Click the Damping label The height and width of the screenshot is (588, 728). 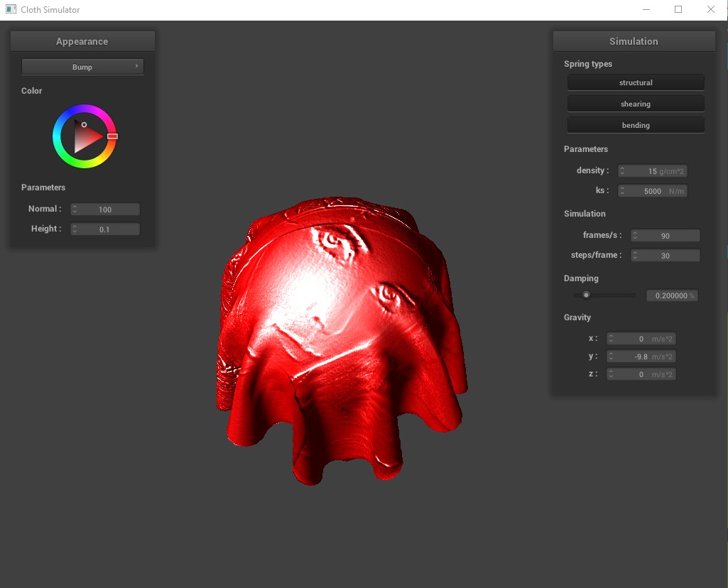[x=581, y=278]
